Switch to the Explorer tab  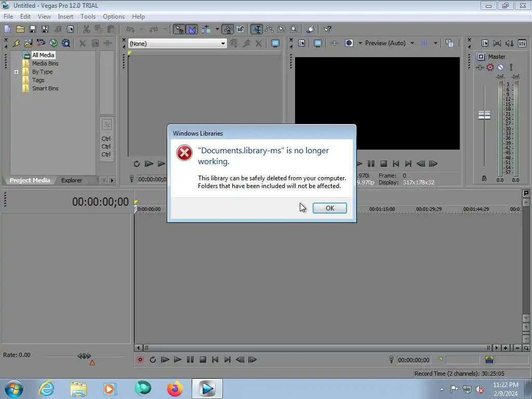(71, 180)
